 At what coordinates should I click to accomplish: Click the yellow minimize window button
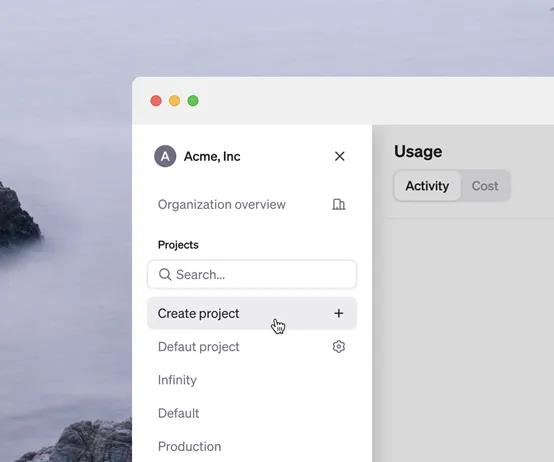175,101
